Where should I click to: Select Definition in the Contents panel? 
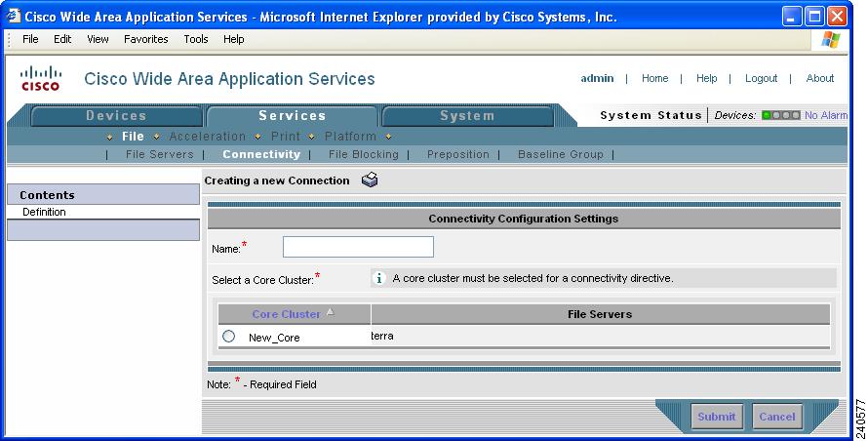(x=44, y=212)
